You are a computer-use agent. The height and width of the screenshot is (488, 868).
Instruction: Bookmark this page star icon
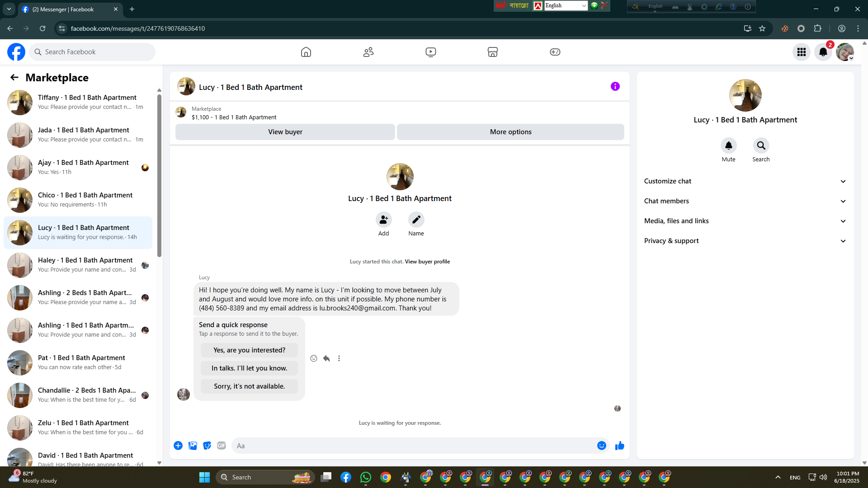(x=762, y=28)
